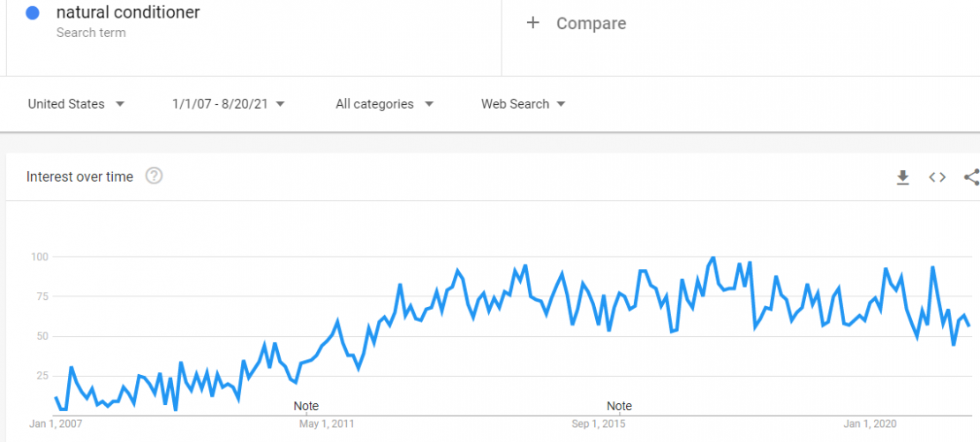Open the embed code icon
Image resolution: width=980 pixels, height=442 pixels.
(x=937, y=177)
